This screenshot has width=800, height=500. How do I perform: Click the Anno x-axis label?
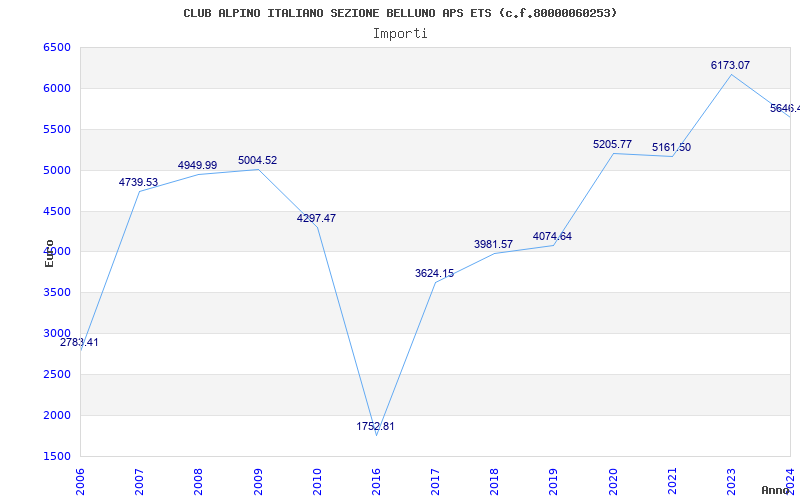(776, 490)
